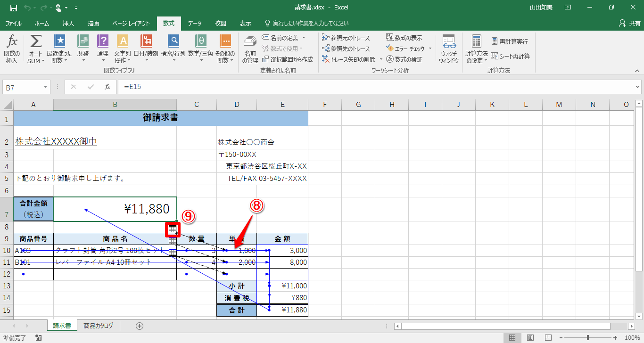Image resolution: width=644 pixels, height=343 pixels.
Task: Click Calculate Now (再計算実行)
Action: click(x=509, y=41)
